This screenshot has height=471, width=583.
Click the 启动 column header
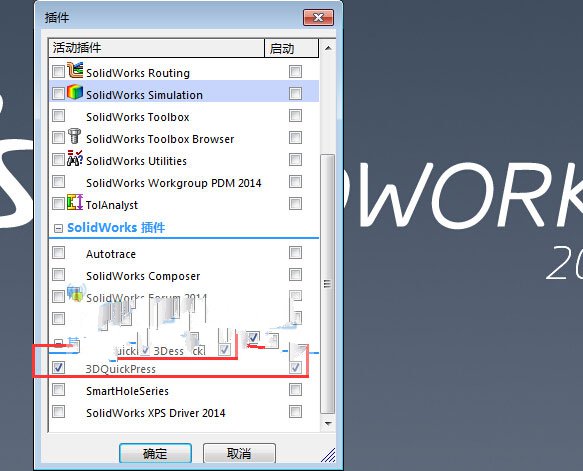pyautogui.click(x=292, y=48)
